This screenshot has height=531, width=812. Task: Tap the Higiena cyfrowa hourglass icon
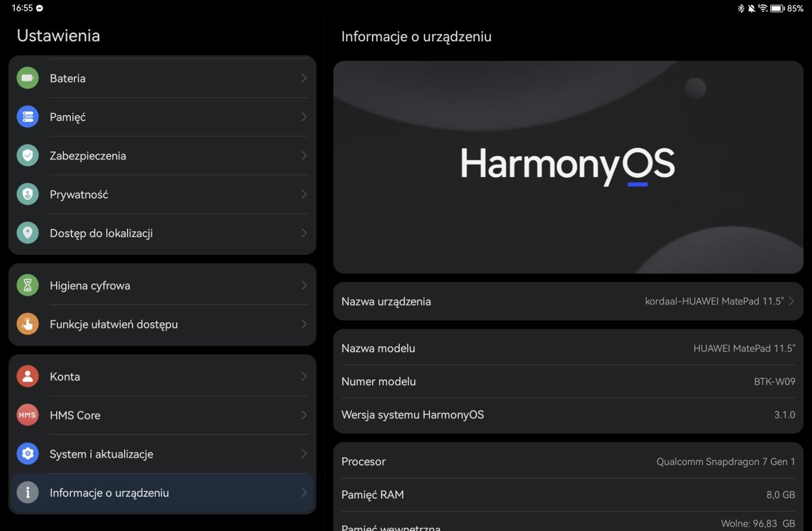[x=28, y=286]
